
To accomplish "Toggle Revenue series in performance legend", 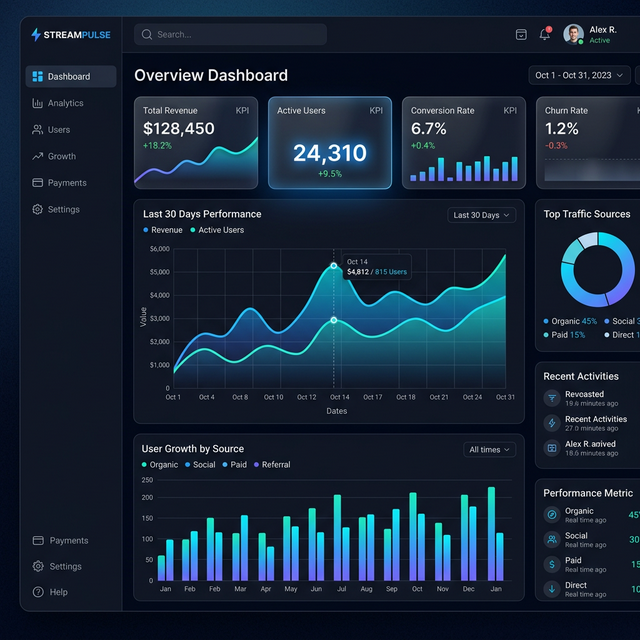I will pos(163,230).
